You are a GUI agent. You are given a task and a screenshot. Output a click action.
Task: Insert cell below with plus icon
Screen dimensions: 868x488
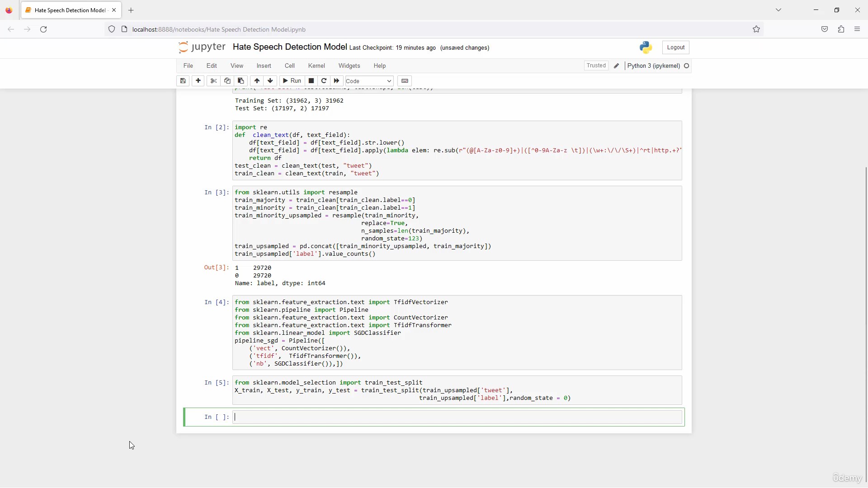[198, 81]
